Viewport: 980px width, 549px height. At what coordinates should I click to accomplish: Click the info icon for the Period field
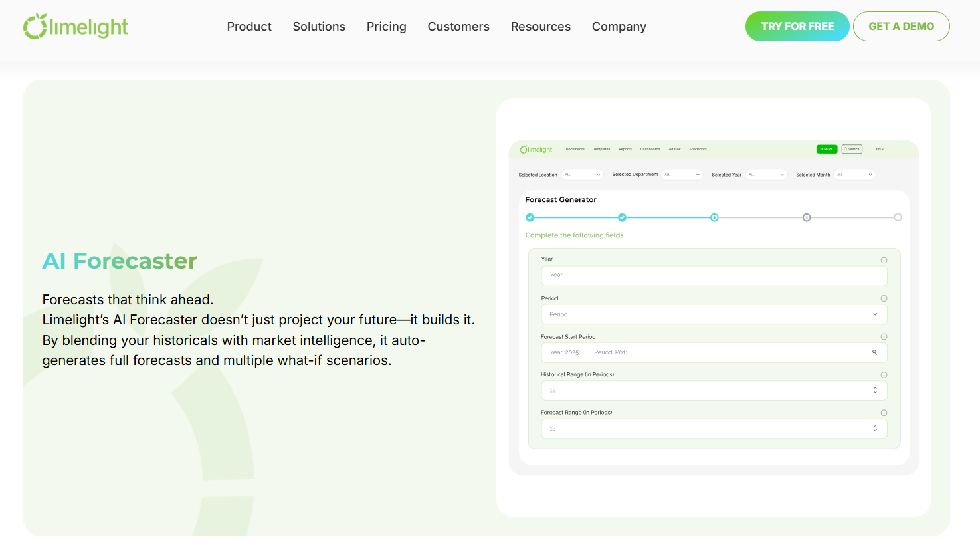pyautogui.click(x=884, y=298)
